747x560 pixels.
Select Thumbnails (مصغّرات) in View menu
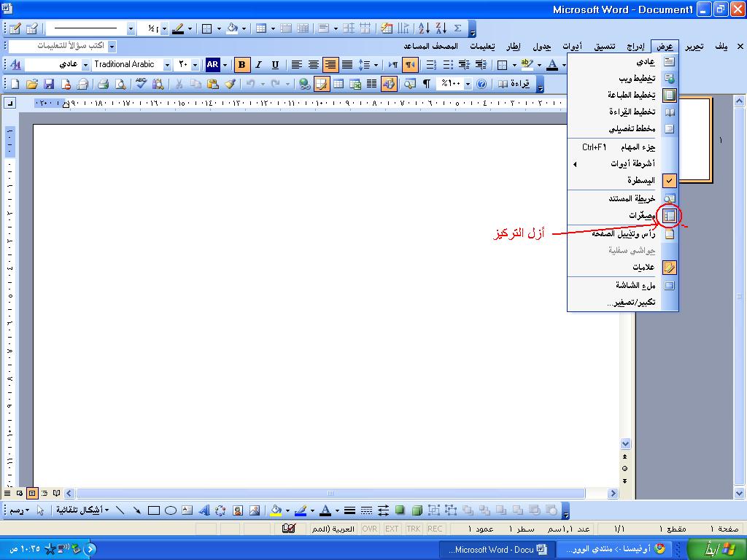pos(622,216)
